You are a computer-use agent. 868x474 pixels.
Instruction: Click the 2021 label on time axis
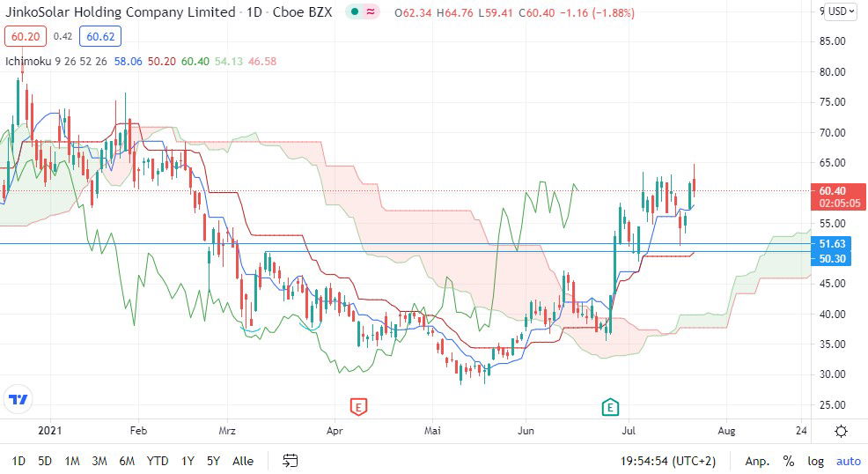tap(50, 431)
